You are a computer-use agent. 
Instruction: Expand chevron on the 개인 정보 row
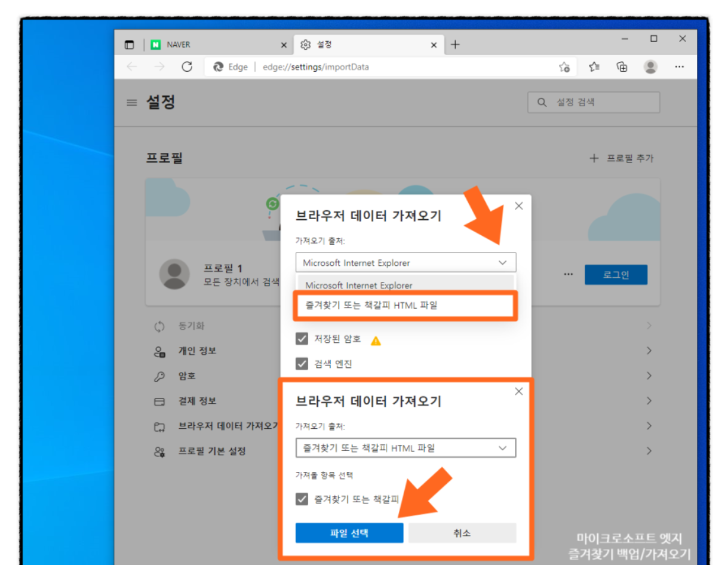point(649,351)
